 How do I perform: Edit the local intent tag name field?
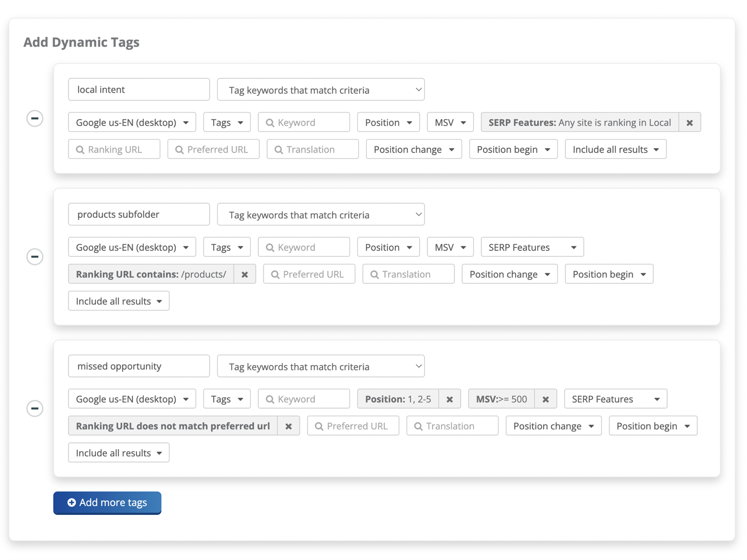(139, 90)
